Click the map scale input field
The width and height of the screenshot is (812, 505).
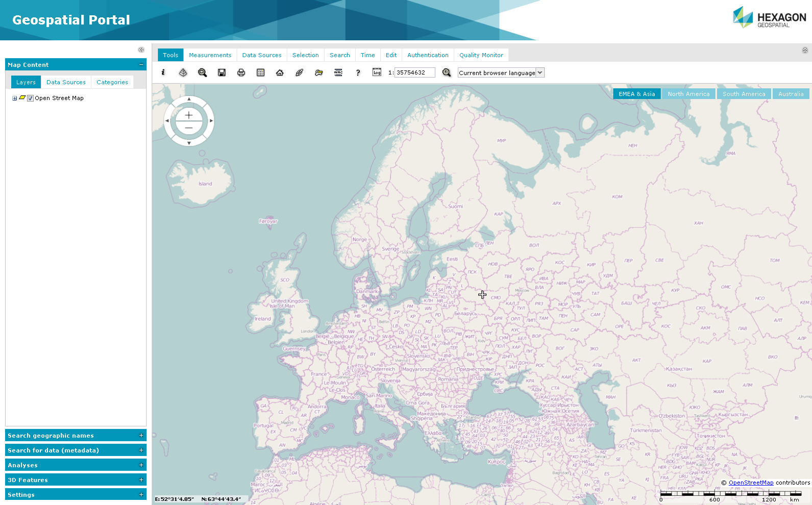point(414,72)
